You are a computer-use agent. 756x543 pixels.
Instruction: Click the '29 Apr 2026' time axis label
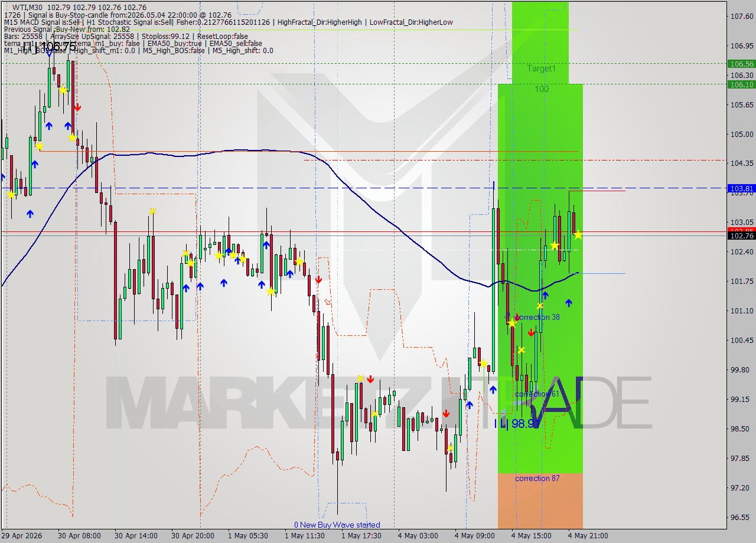pyautogui.click(x=22, y=536)
